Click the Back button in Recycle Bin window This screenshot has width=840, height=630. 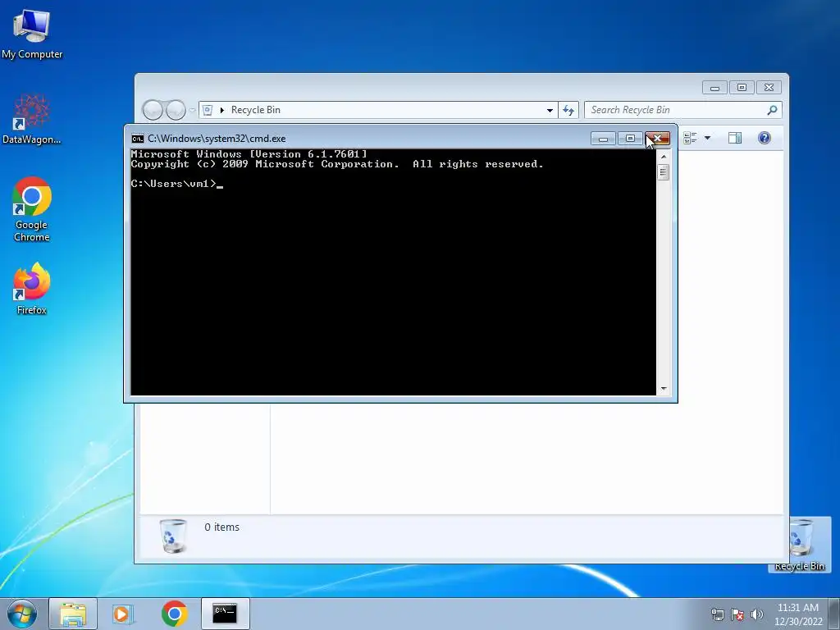[153, 111]
